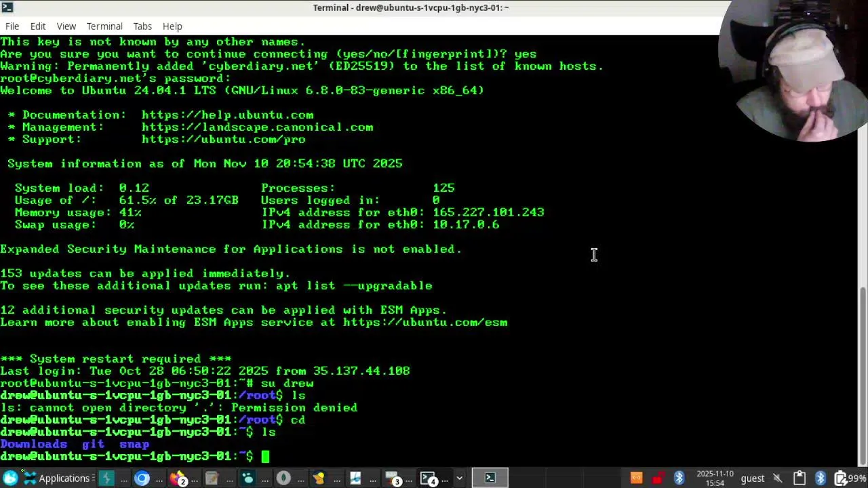Click the '*** System restart required ***' line
Viewport: 868px width, 488px height.
pyautogui.click(x=116, y=359)
